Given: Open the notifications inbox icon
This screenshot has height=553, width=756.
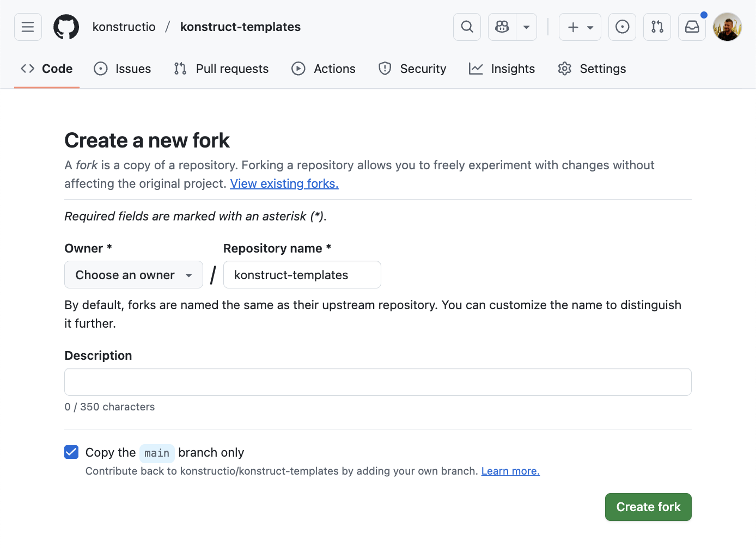Looking at the screenshot, I should 692,27.
